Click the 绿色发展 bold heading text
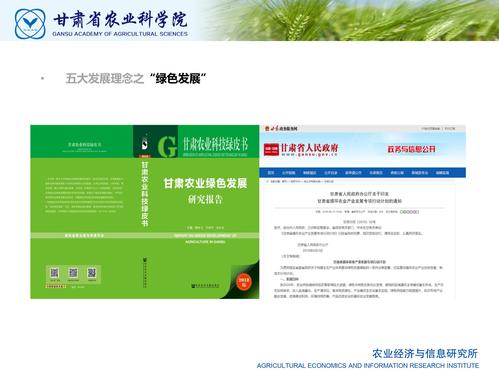 tap(178, 79)
